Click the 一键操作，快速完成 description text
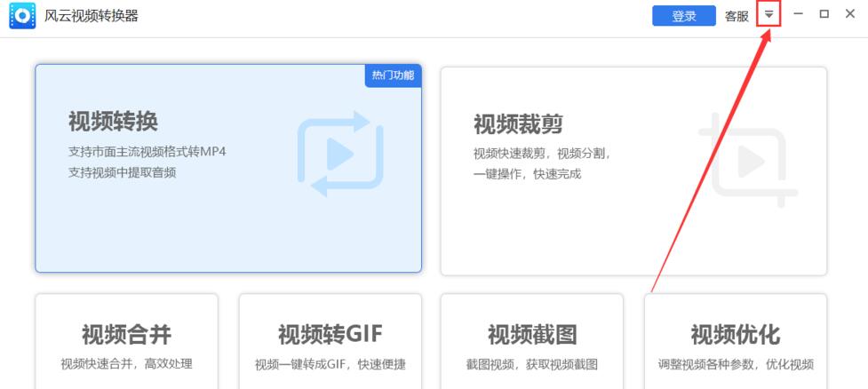868x389 pixels. coord(527,174)
